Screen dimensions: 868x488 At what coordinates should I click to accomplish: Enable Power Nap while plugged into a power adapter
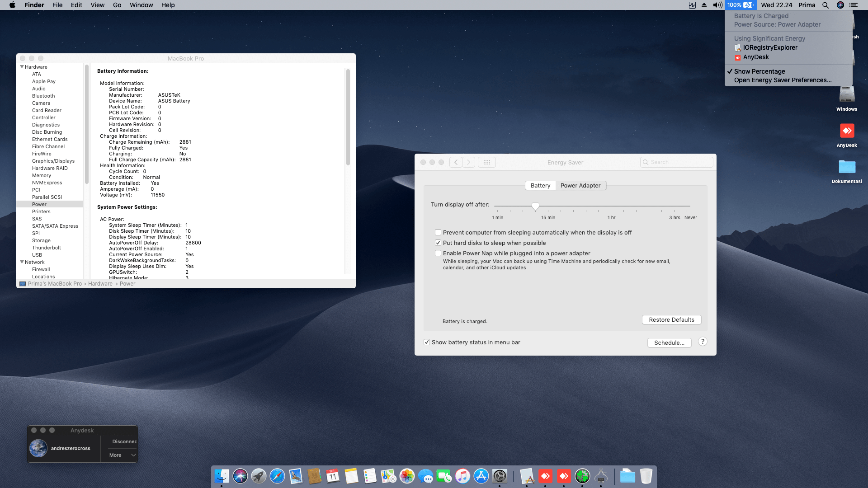pos(438,253)
